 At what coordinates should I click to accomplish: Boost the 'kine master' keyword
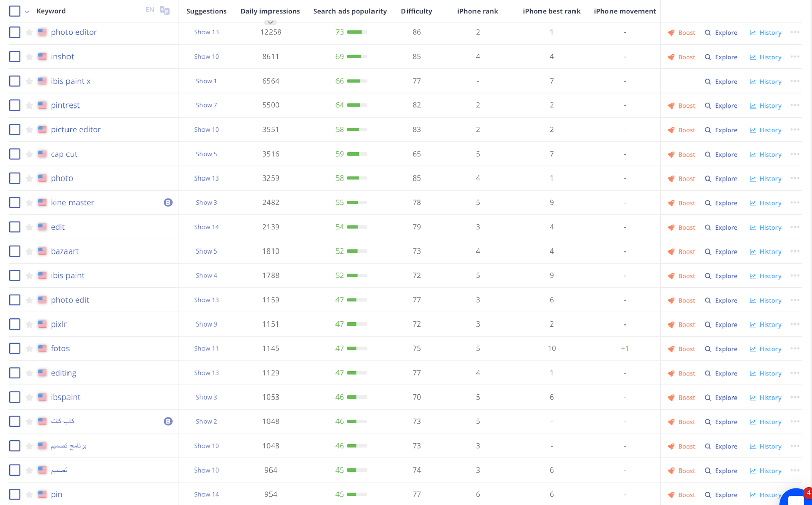coord(682,203)
